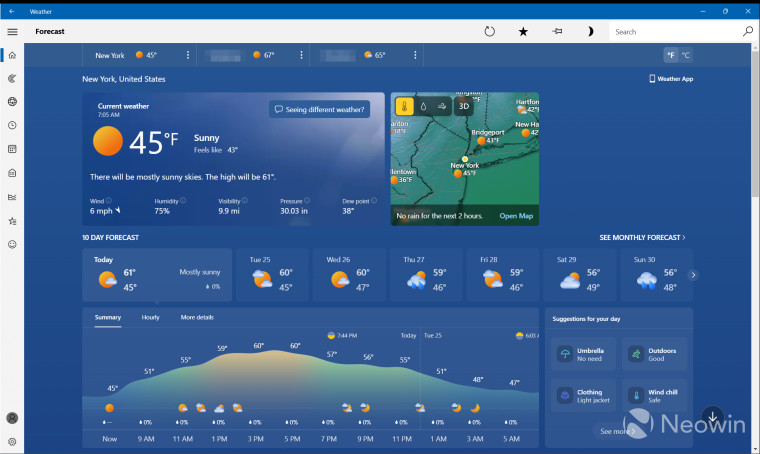Switch to More details tab
Screen dimensions: 760x454
pyautogui.click(x=197, y=317)
